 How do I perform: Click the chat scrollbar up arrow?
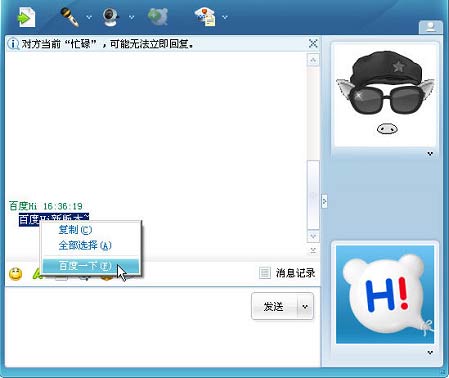click(313, 60)
